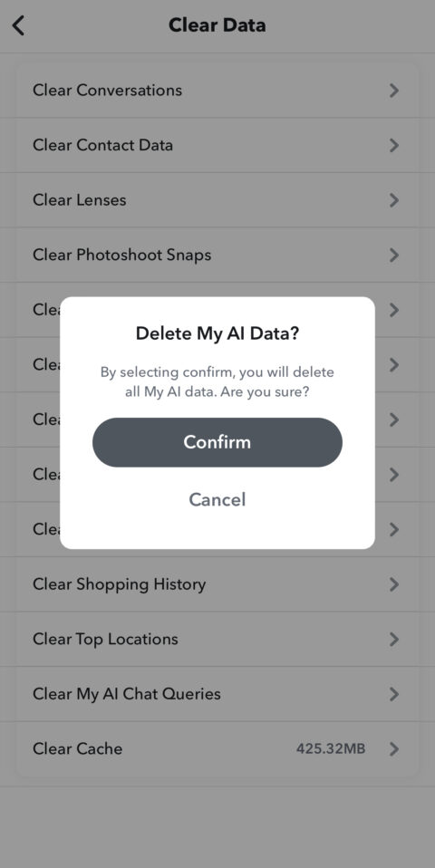Select Clear My AI Chat Queries
This screenshot has height=868, width=435.
(217, 694)
